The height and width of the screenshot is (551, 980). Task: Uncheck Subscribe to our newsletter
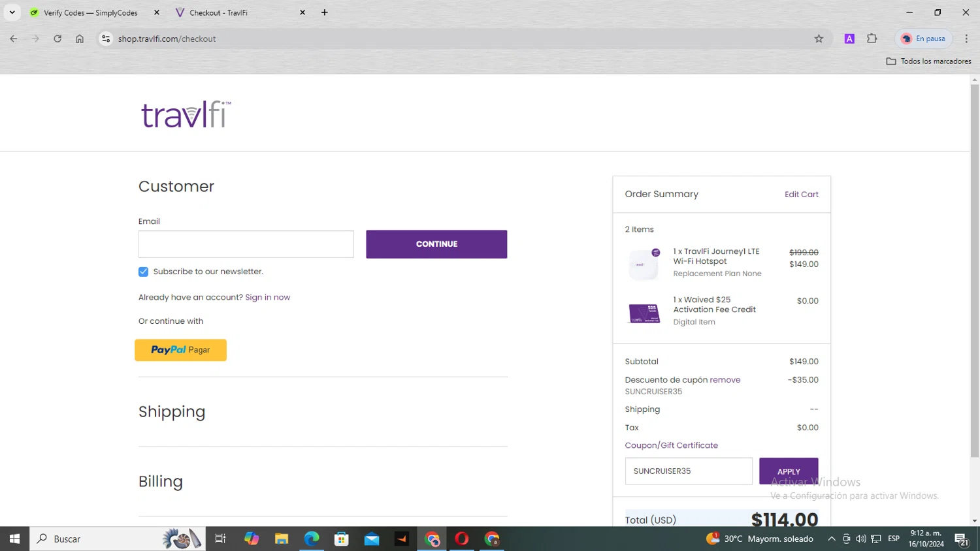(143, 272)
